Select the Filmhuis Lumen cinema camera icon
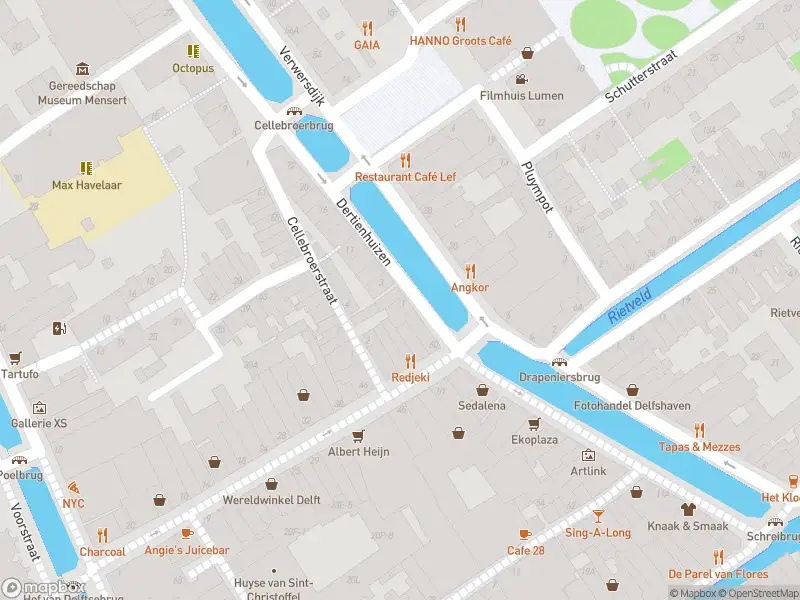 (521, 80)
